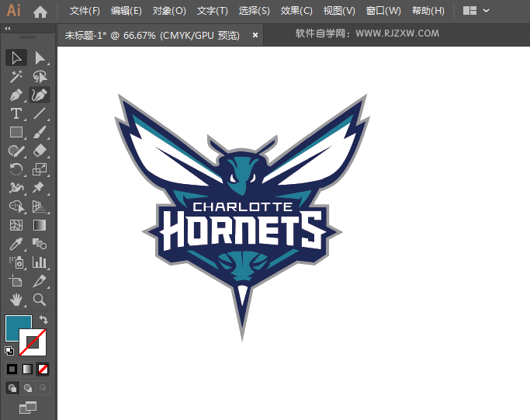This screenshot has height=420, width=530.
Task: Select the Blend tool
Action: (40, 244)
